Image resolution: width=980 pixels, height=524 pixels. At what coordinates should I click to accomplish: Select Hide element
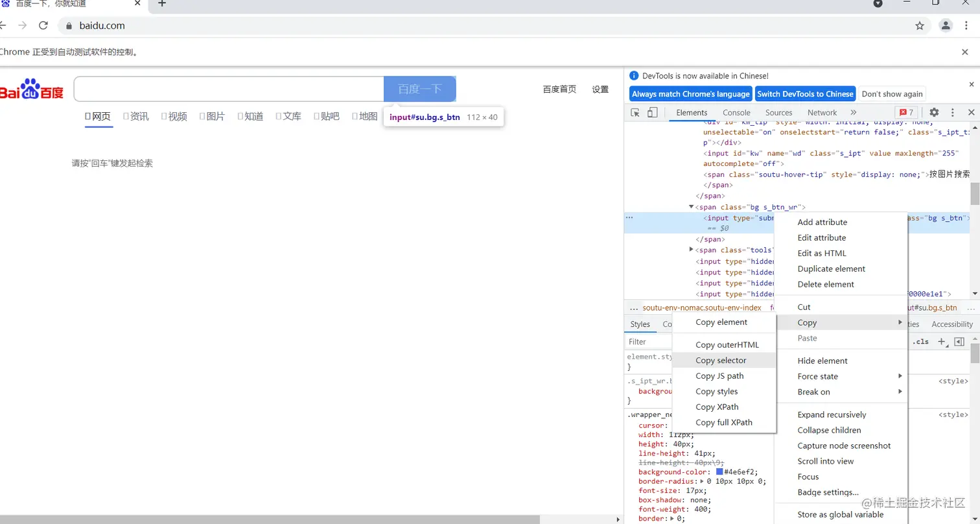tap(841, 361)
